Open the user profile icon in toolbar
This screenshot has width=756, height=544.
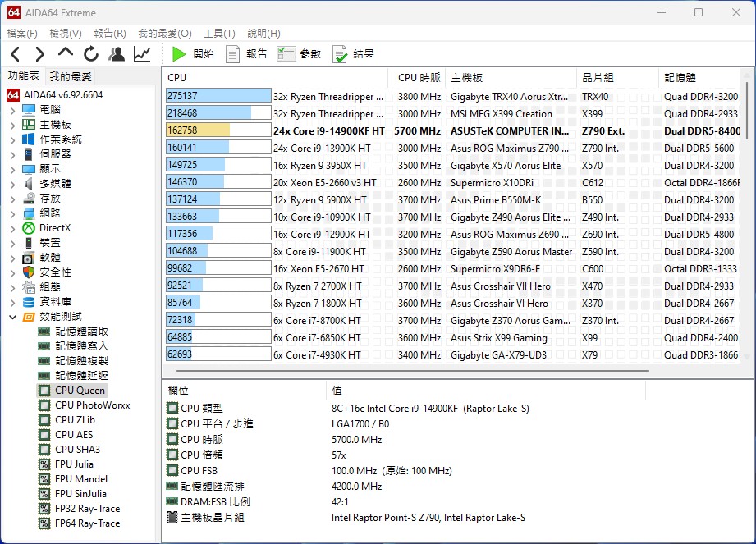point(117,54)
